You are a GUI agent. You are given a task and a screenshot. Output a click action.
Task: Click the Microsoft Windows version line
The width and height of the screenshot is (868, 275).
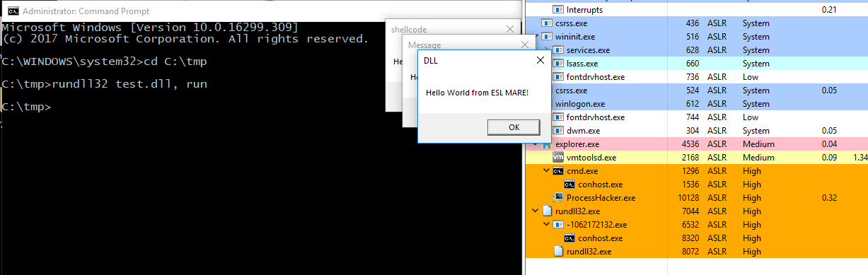click(150, 27)
